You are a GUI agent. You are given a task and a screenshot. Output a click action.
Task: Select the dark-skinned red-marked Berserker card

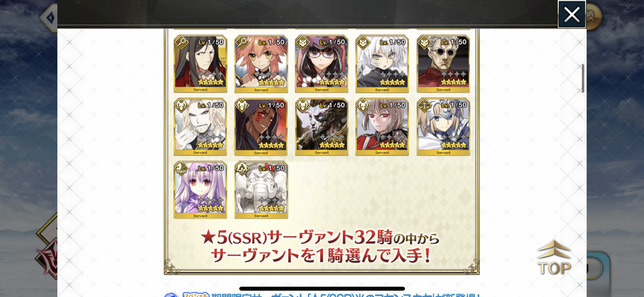tap(261, 127)
